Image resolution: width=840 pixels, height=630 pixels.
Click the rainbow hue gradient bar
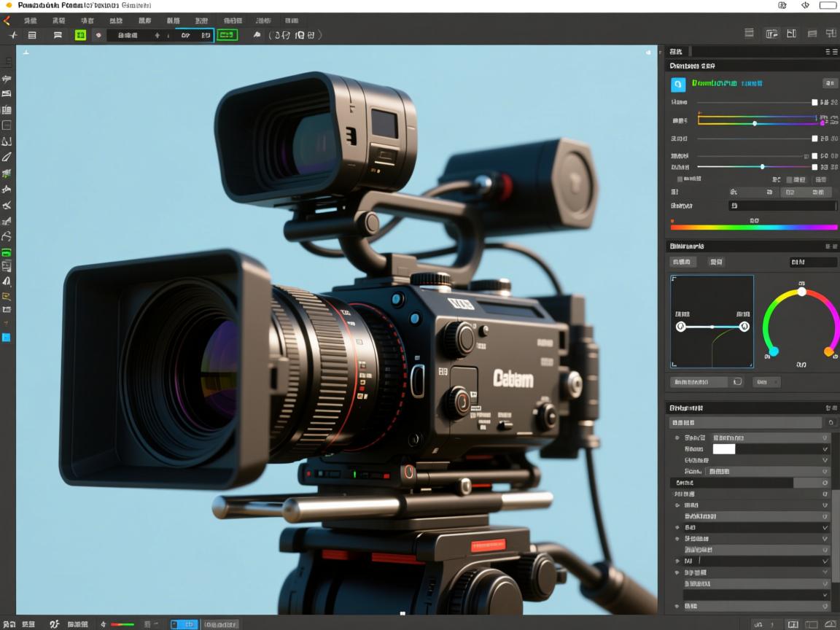[x=753, y=227]
